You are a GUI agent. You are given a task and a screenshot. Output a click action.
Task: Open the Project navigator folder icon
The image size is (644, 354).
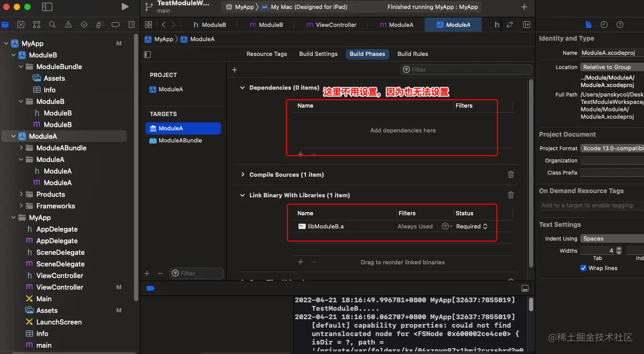coord(5,25)
